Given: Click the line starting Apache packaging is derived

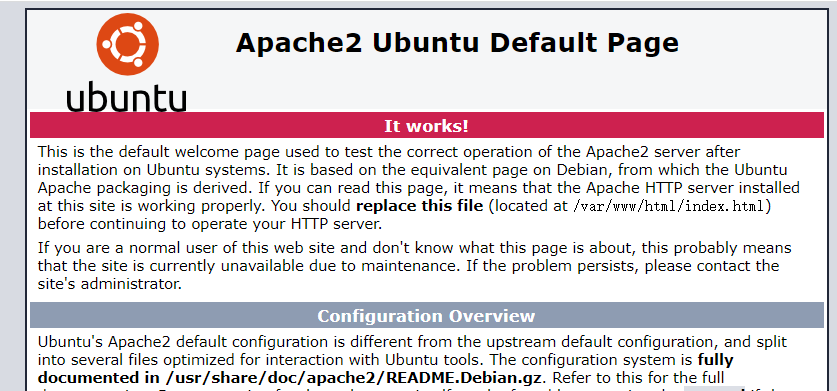Looking at the screenshot, I should 419,187.
